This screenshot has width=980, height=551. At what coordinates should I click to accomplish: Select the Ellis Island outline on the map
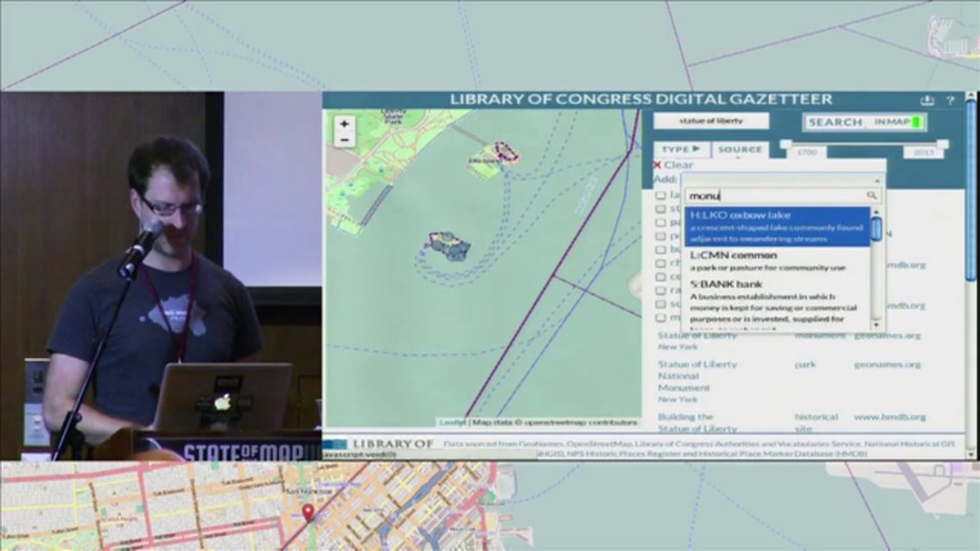pos(506,151)
